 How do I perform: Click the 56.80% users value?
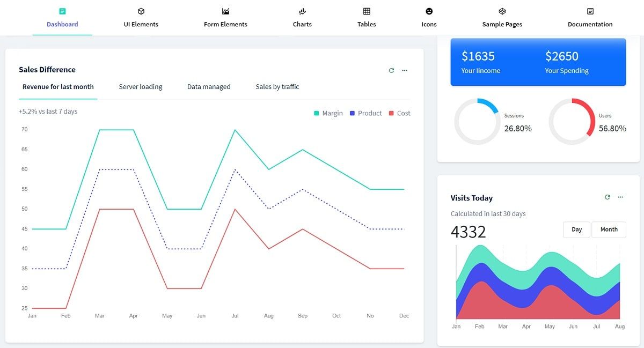click(x=612, y=129)
